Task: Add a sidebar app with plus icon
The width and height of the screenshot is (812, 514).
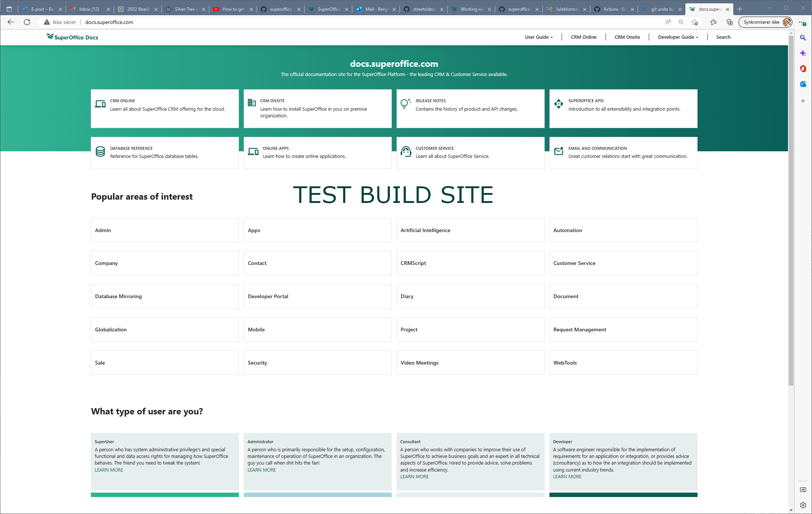Action: point(803,101)
